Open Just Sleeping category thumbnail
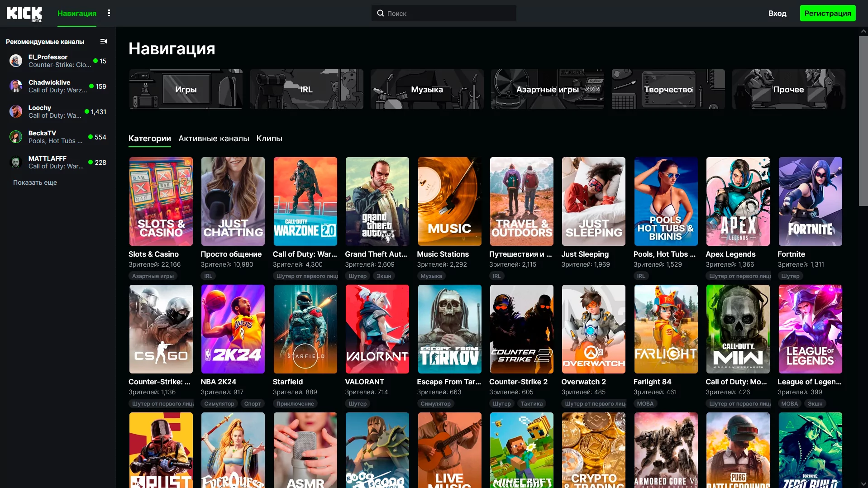 point(594,201)
